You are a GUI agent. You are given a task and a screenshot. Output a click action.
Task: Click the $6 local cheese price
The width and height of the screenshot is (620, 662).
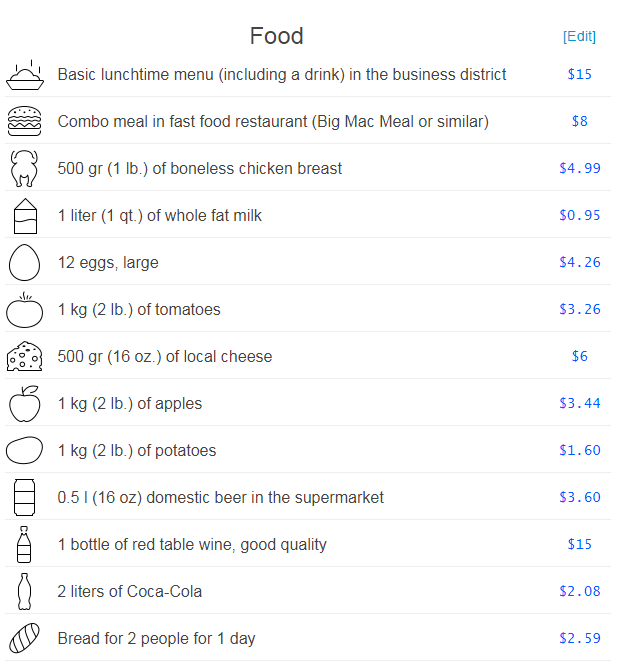pos(579,356)
